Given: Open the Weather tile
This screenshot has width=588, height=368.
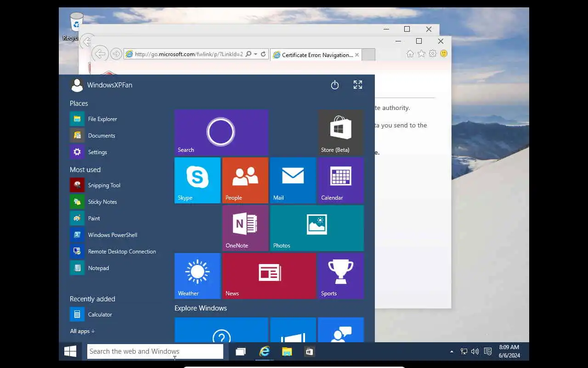Looking at the screenshot, I should pos(198,276).
